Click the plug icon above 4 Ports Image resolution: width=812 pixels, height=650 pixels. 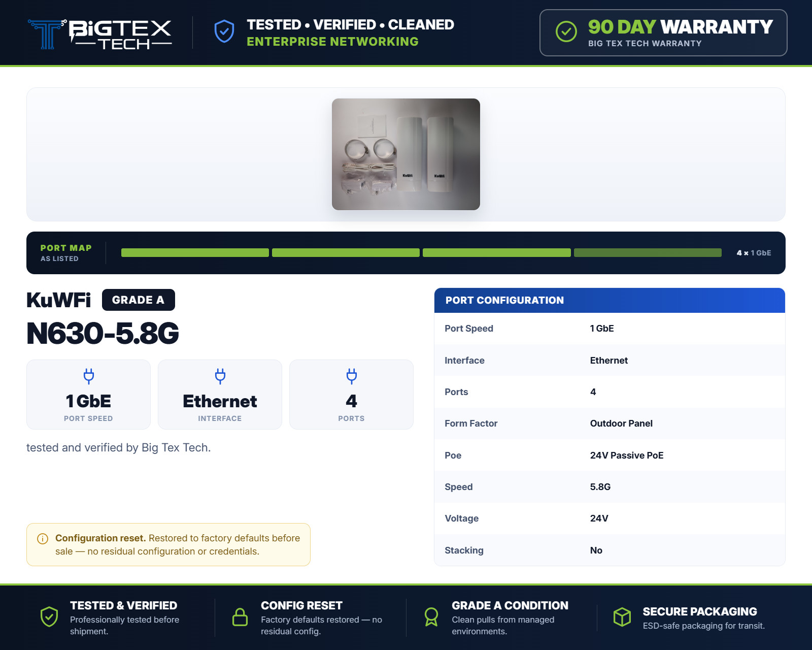click(x=352, y=376)
